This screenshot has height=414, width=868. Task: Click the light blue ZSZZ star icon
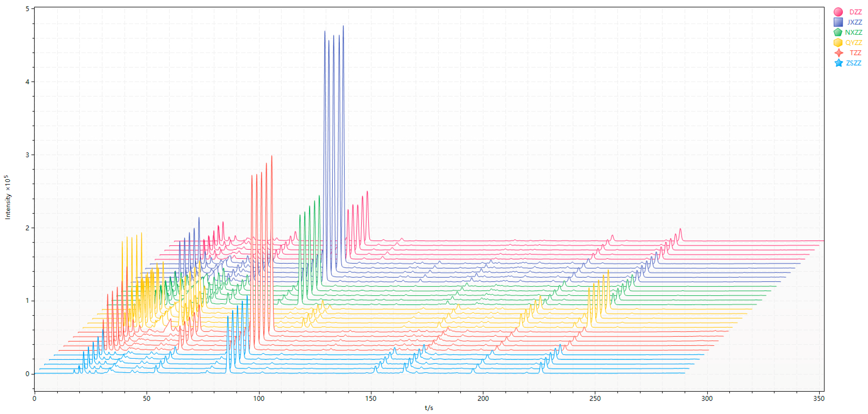(x=839, y=63)
